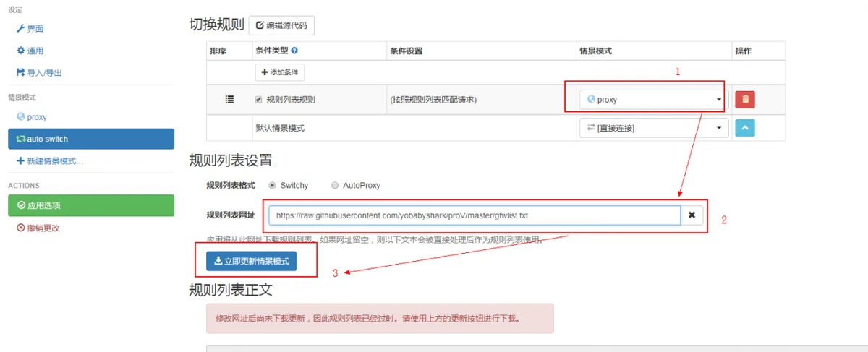Click the (按照规则列表匹配请求) text
868x352 pixels.
pos(433,100)
